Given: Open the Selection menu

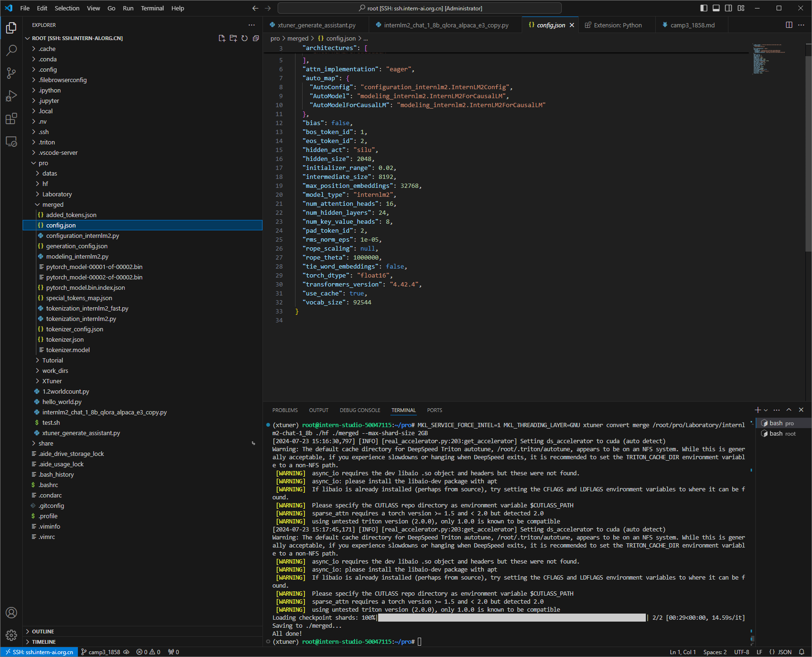Looking at the screenshot, I should point(67,8).
